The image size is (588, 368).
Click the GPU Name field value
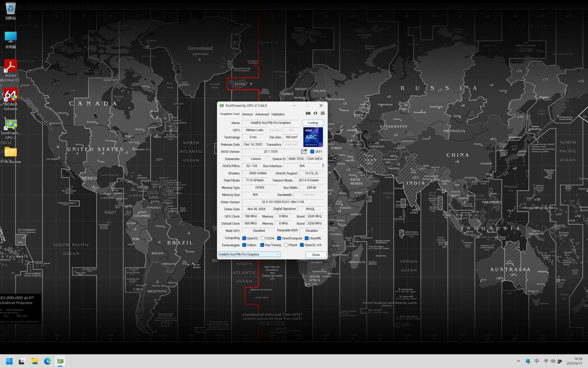click(x=271, y=123)
